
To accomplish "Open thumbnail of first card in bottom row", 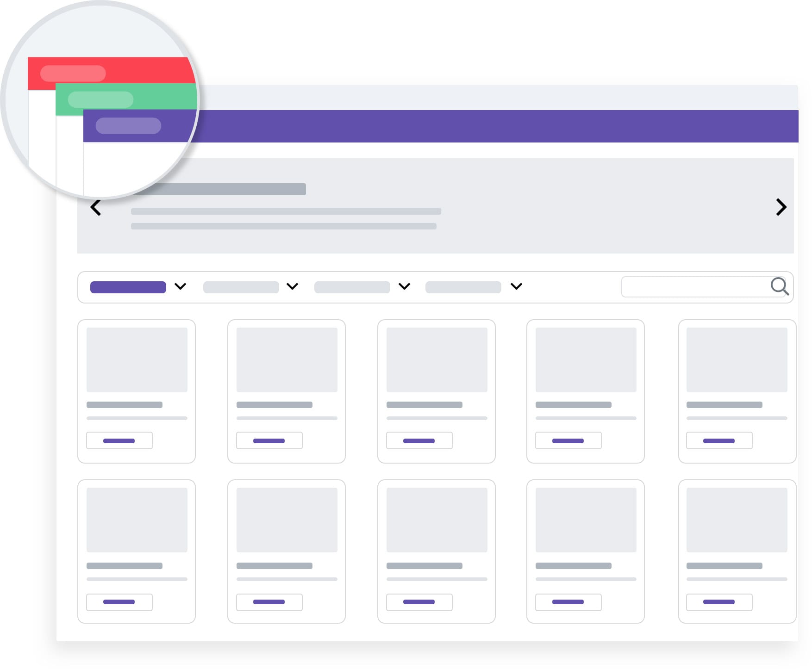I will pos(137,520).
